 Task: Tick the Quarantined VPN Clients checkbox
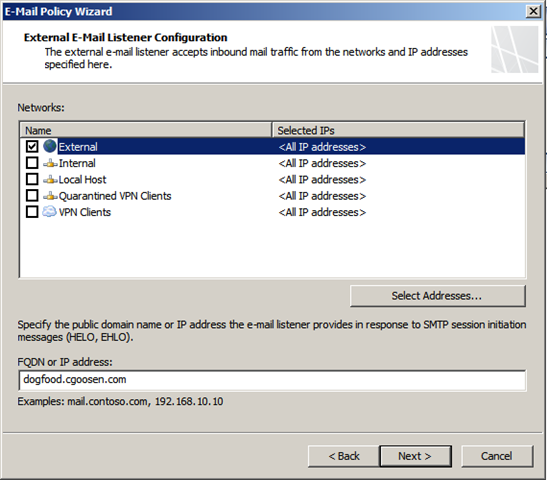click(x=32, y=195)
